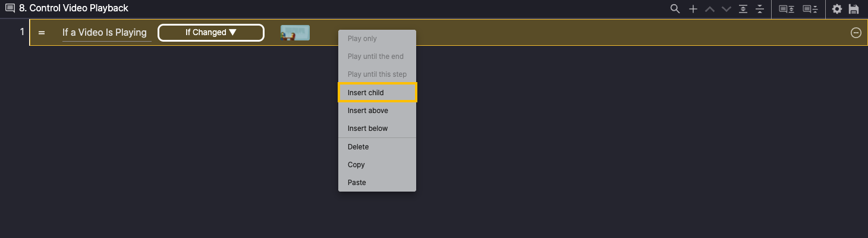Image resolution: width=868 pixels, height=238 pixels.
Task: Click the move down chevron icon
Action: click(x=726, y=9)
